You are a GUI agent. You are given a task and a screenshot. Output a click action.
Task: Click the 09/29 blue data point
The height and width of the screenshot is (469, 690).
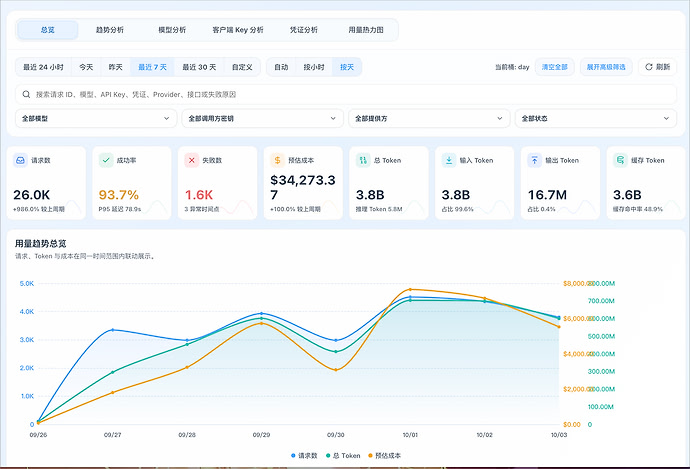coord(261,313)
